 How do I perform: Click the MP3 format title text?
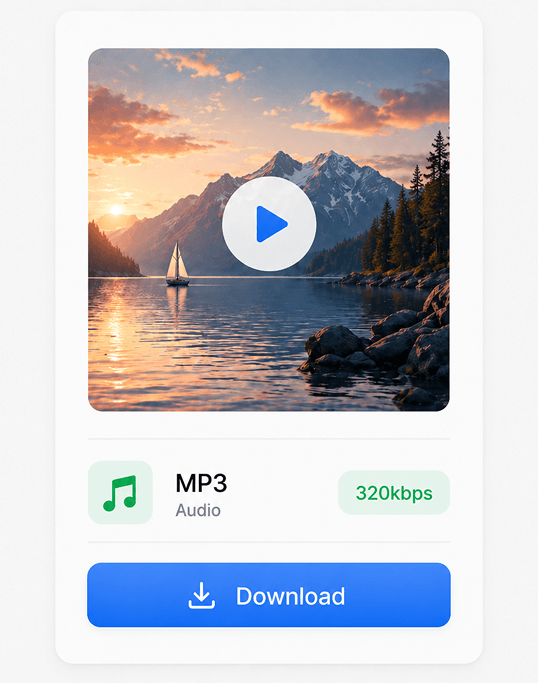point(201,483)
